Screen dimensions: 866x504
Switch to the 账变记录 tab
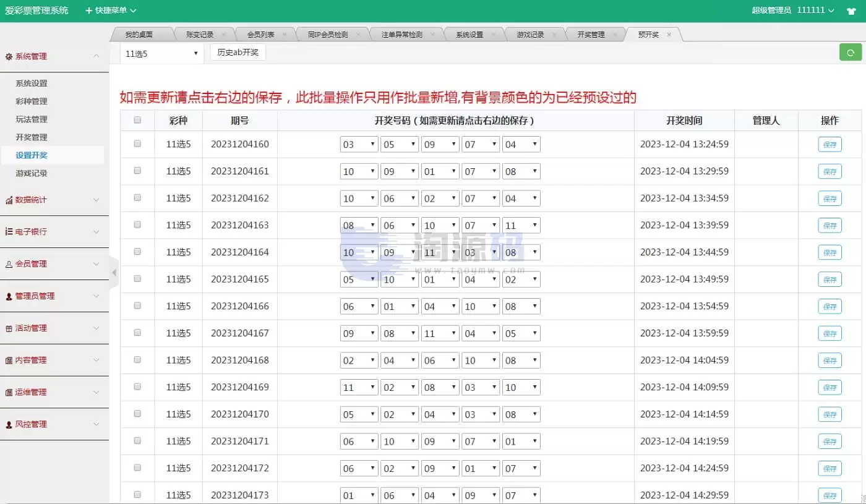[x=200, y=35]
